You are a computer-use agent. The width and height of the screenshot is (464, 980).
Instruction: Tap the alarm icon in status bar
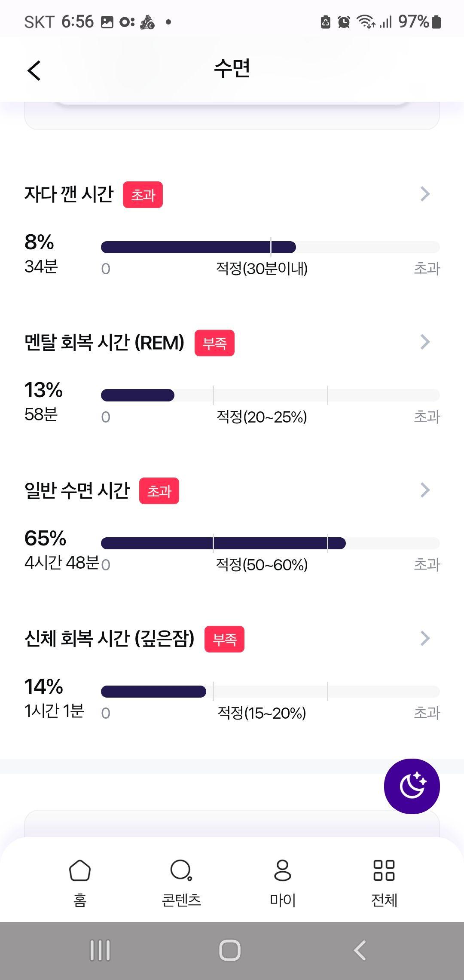coord(344,21)
